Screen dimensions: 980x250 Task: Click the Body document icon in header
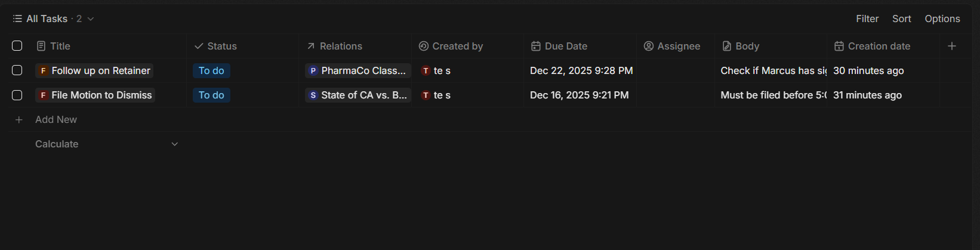(727, 47)
